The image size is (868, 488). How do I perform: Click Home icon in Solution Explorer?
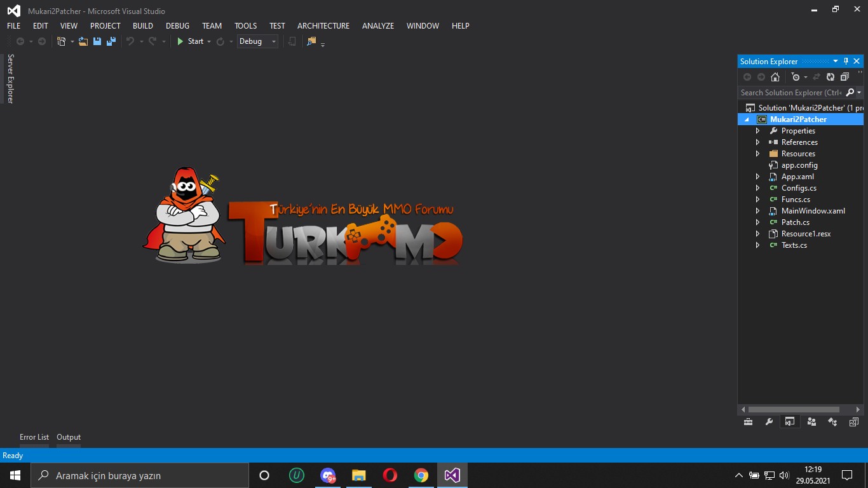pos(775,77)
